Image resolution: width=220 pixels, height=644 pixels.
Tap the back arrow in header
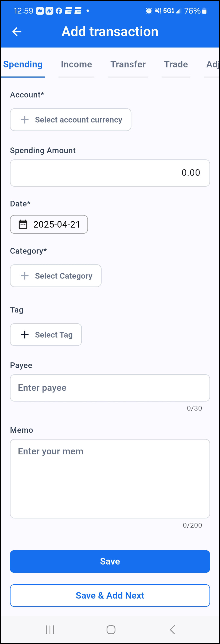[17, 32]
